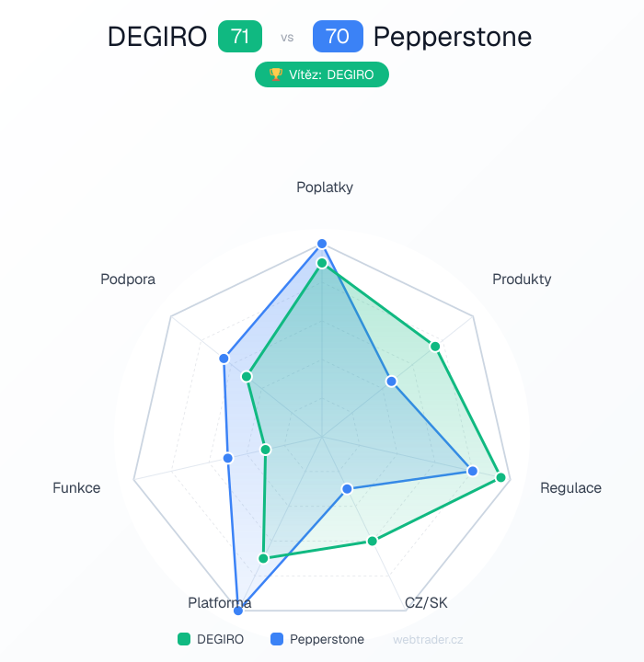Click Pepperstone's Platforma data point
The image size is (644, 662).
point(240,610)
